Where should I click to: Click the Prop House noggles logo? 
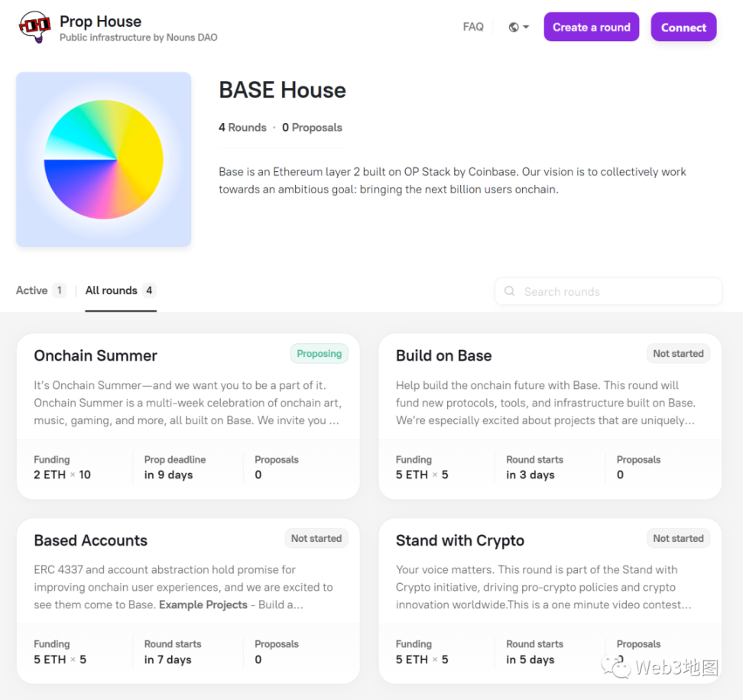click(x=34, y=26)
